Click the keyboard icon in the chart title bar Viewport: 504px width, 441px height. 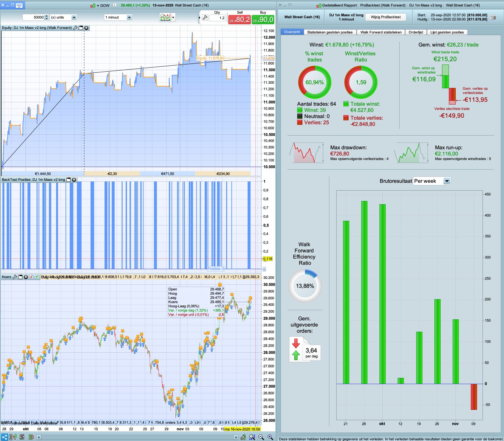[19, 5]
